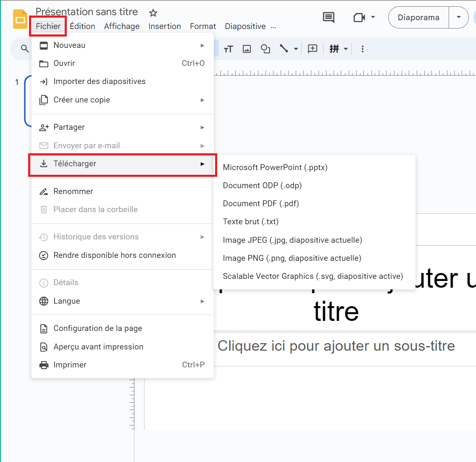Download as Document ODP (.odp)
This screenshot has width=476, height=462.
point(315,186)
